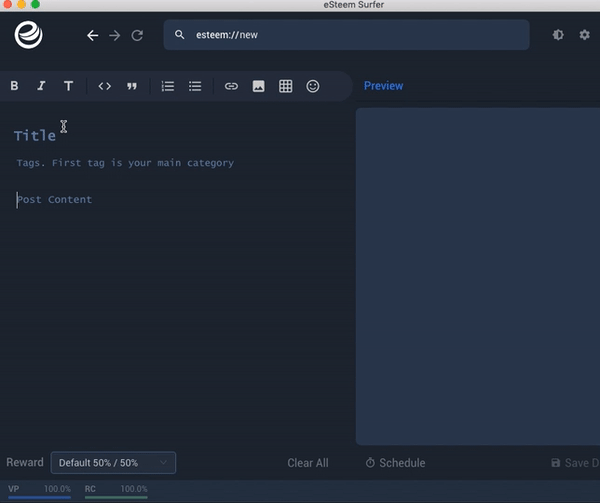The height and width of the screenshot is (503, 600).
Task: Apply bold formatting
Action: point(14,86)
